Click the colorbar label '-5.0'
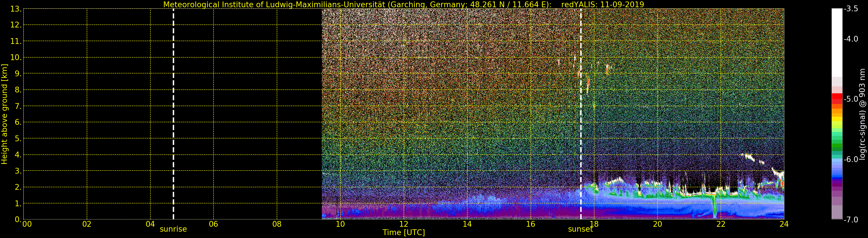868x238 pixels. pos(851,99)
